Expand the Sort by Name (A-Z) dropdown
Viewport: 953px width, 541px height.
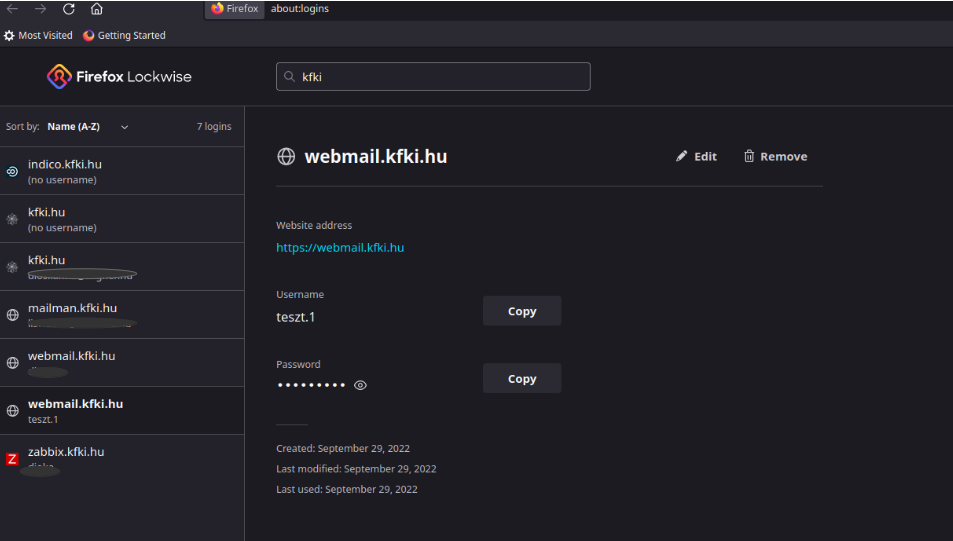pyautogui.click(x=88, y=126)
